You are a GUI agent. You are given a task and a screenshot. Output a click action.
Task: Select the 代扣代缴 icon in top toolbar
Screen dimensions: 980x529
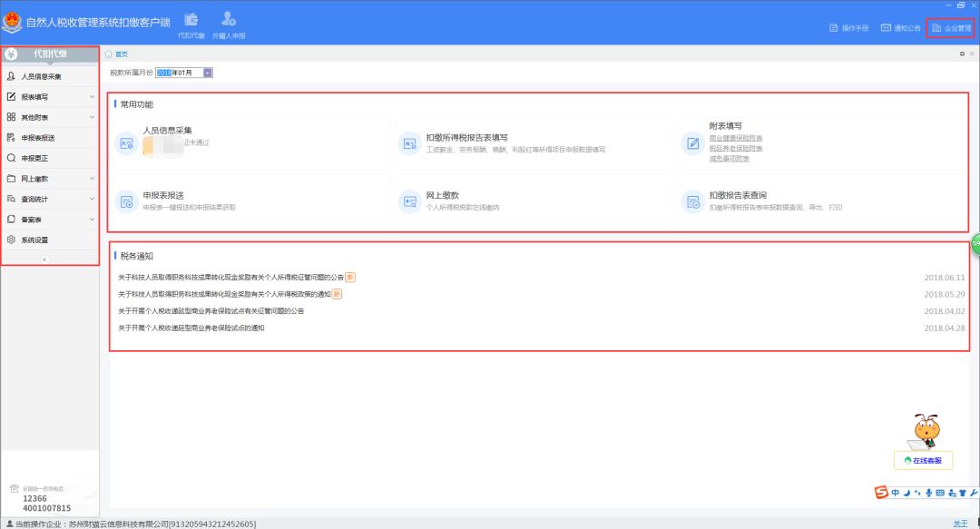pos(191,22)
